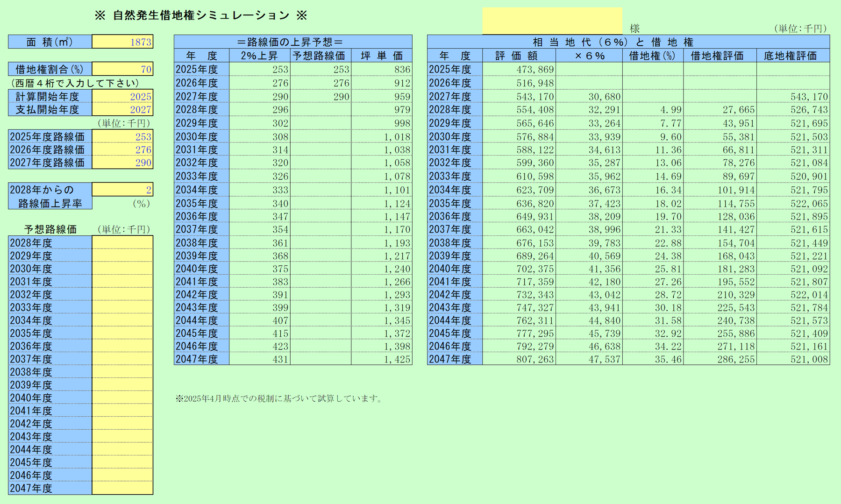Image resolution: width=841 pixels, height=504 pixels.
Task: Click the 坪単価 value 836
Action: (x=402, y=70)
